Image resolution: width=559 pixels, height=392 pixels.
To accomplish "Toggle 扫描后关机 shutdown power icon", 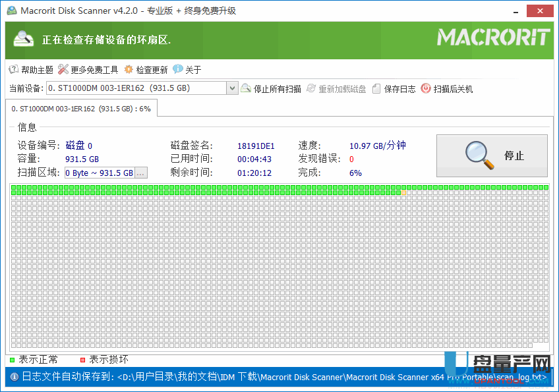I will coord(426,89).
